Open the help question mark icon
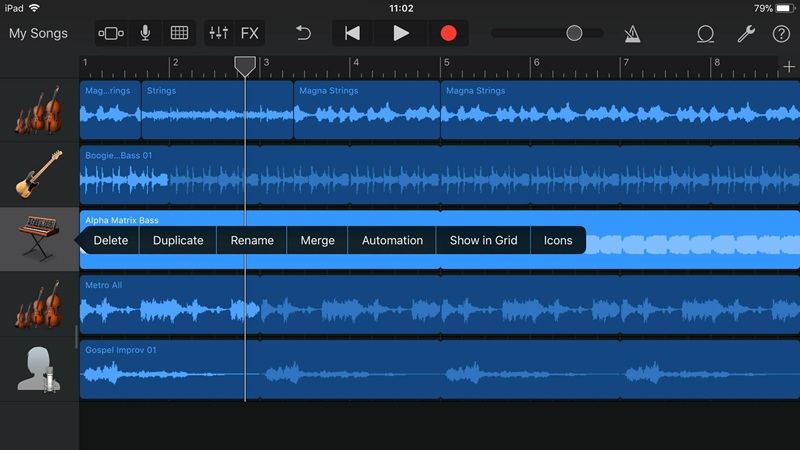The image size is (800, 450). tap(781, 33)
